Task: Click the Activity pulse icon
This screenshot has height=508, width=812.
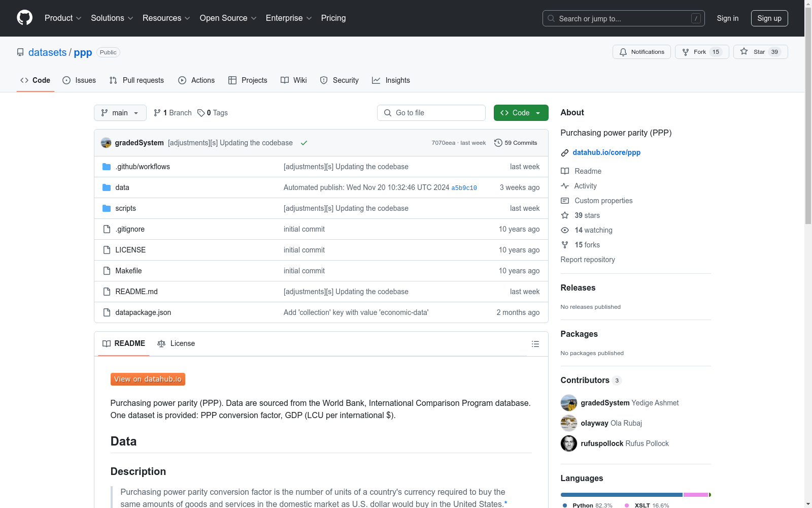Action: (x=565, y=186)
